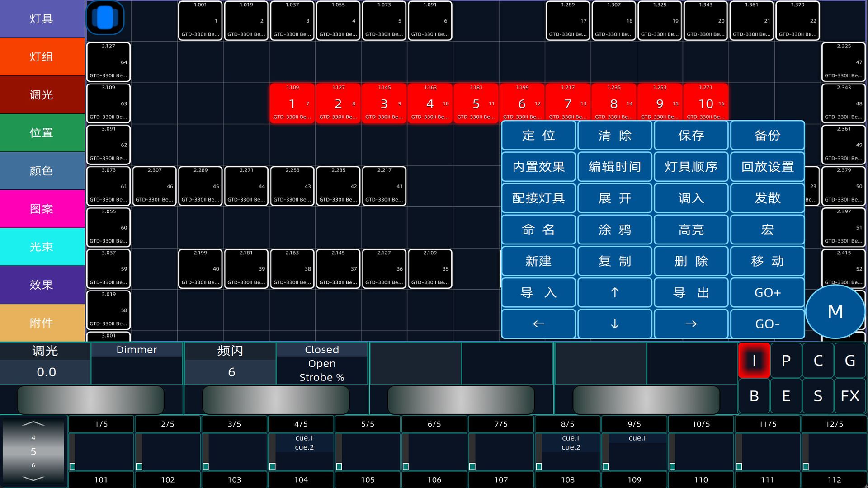
Task: Open the 灯组 tab in sidebar
Action: [42, 57]
